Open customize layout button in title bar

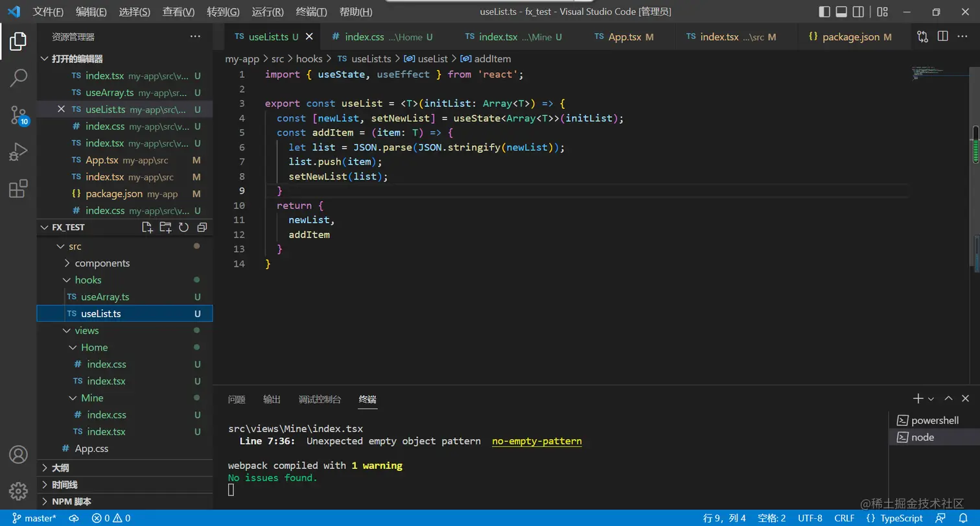(882, 12)
